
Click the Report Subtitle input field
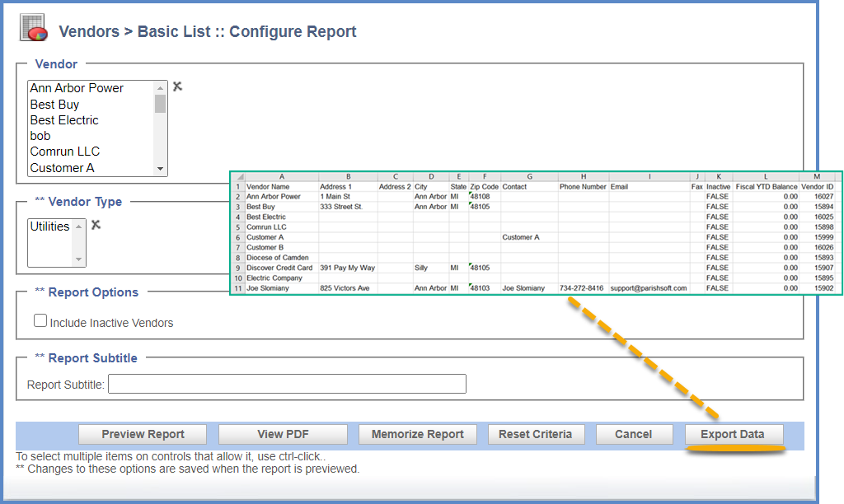[x=287, y=384]
